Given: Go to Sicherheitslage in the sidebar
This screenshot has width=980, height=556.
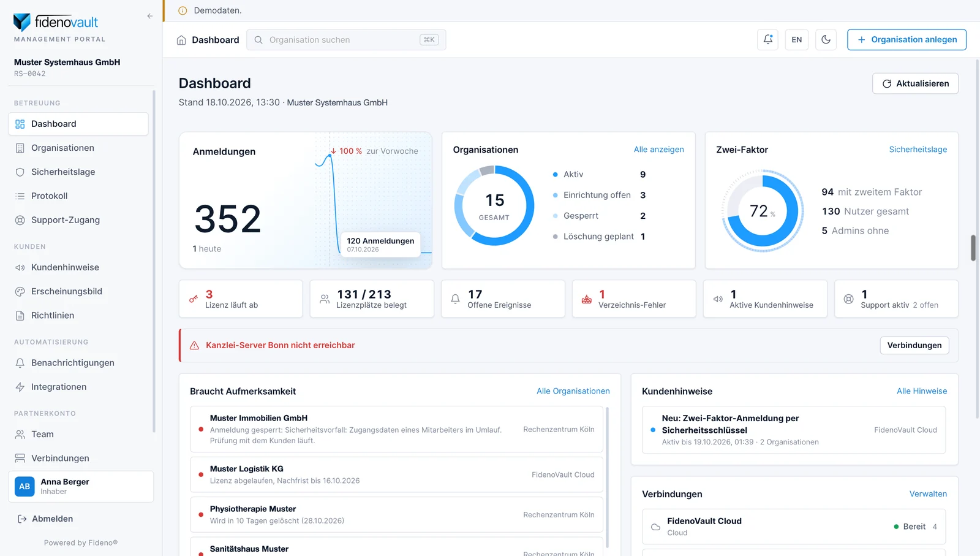Looking at the screenshot, I should (x=78, y=172).
